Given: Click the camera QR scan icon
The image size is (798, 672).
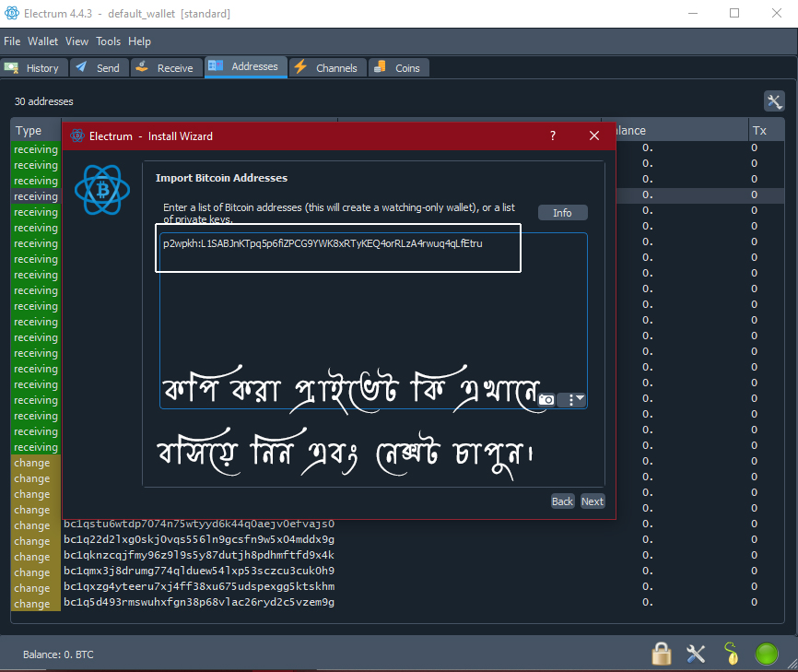Looking at the screenshot, I should pyautogui.click(x=546, y=400).
